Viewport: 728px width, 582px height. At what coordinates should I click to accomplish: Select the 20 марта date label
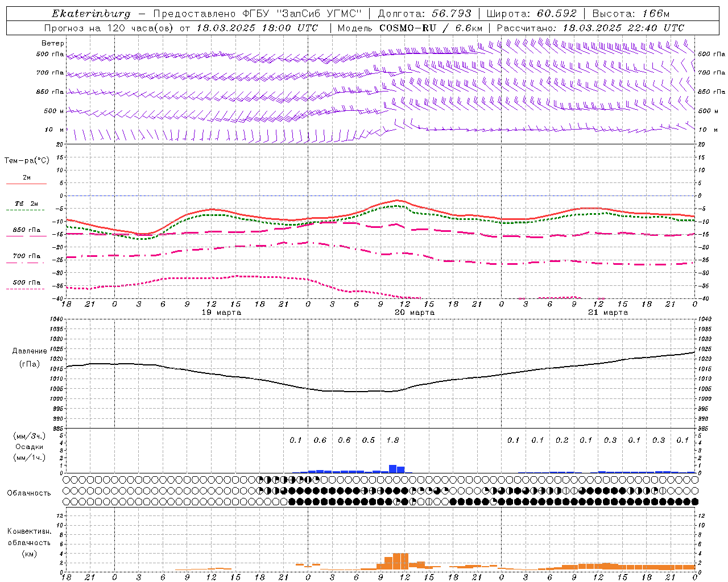point(415,313)
